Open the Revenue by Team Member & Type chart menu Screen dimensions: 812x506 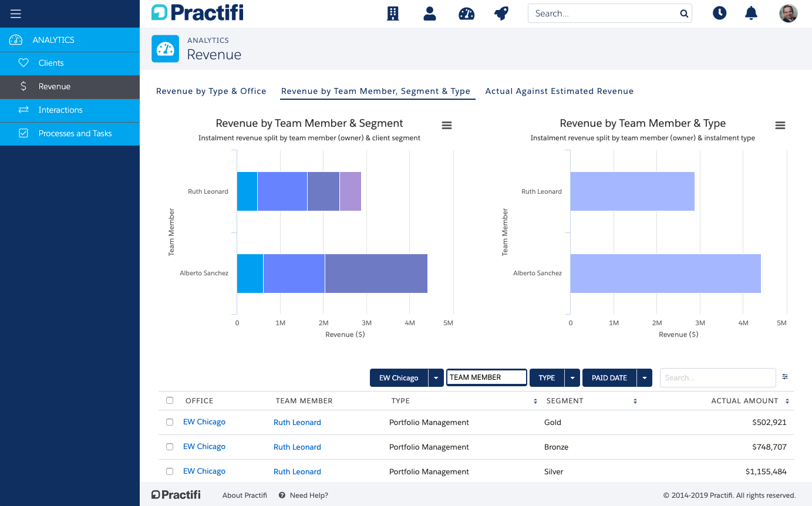click(x=780, y=125)
